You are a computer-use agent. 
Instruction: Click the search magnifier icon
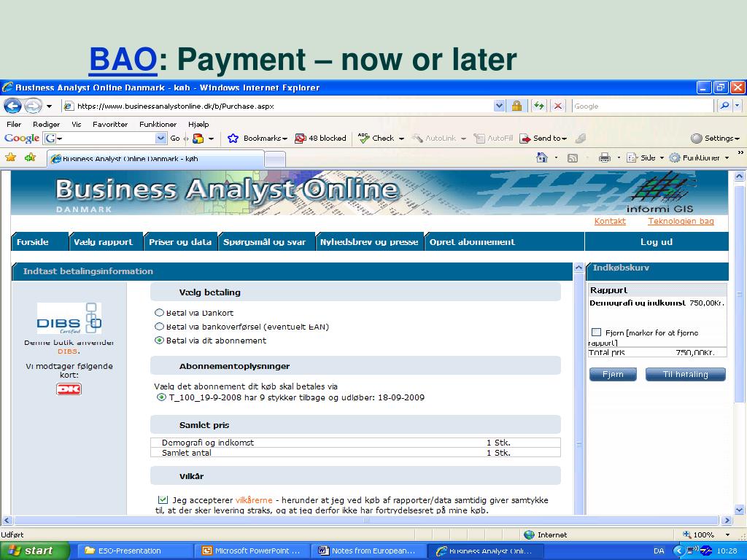coord(724,106)
